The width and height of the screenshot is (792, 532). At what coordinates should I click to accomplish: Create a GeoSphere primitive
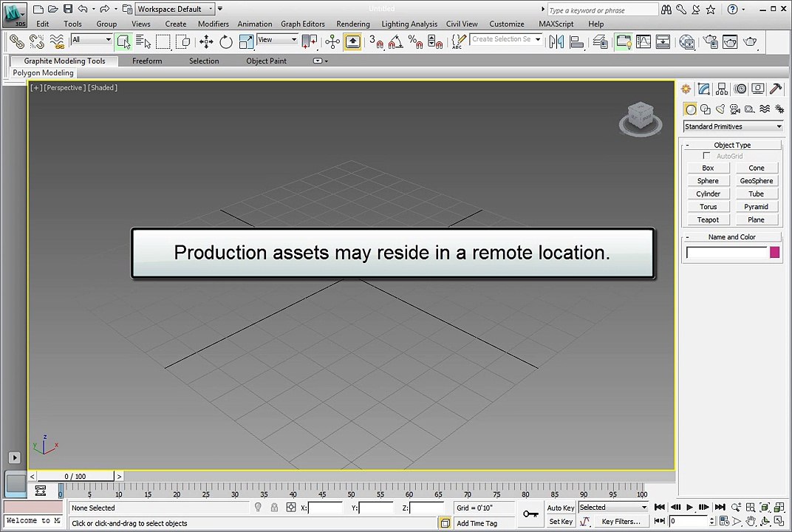756,181
